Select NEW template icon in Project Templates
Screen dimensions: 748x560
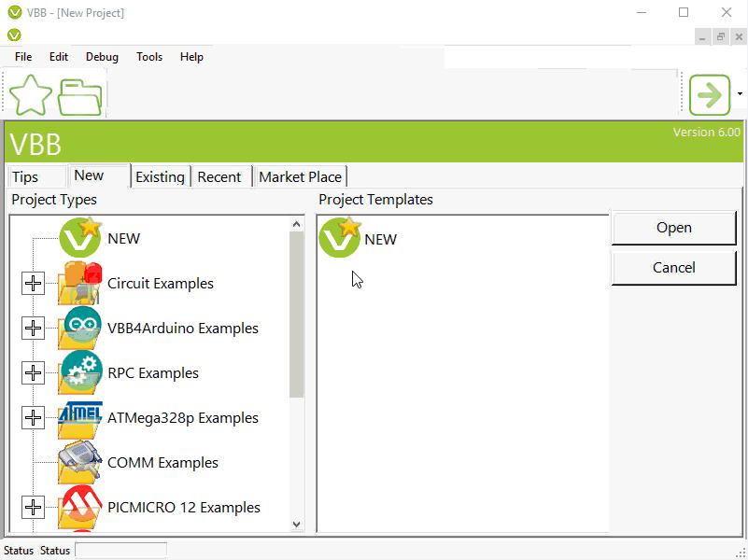339,237
